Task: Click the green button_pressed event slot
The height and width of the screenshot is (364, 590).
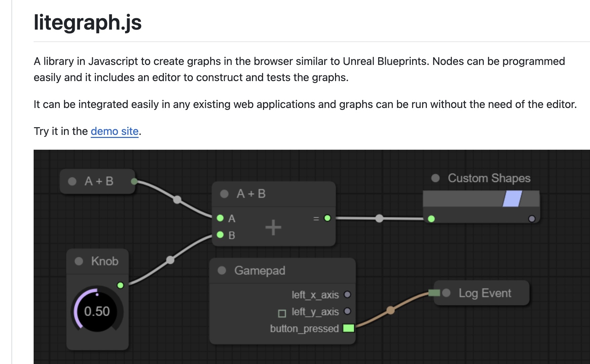Action: [348, 328]
